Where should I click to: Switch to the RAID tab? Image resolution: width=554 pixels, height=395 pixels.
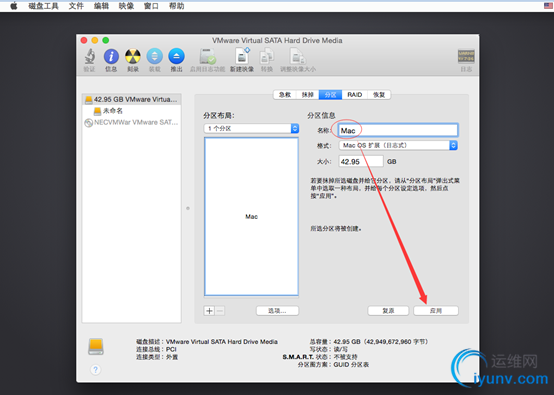pyautogui.click(x=354, y=95)
